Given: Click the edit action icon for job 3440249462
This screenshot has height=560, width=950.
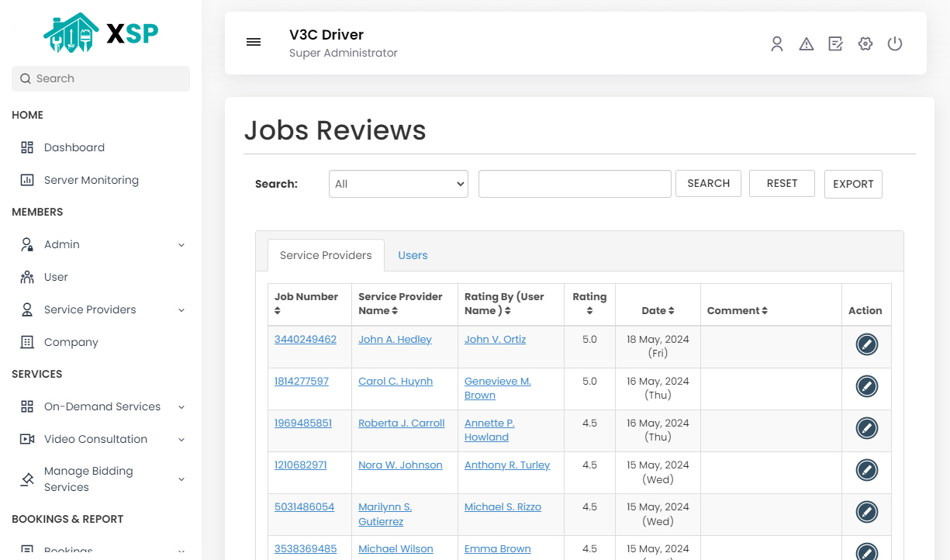Looking at the screenshot, I should click(x=866, y=344).
